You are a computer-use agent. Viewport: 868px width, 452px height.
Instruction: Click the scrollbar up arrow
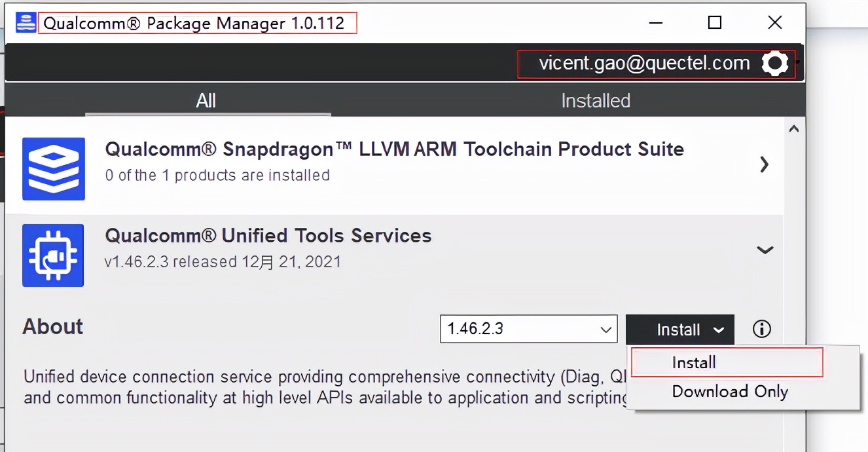[793, 128]
